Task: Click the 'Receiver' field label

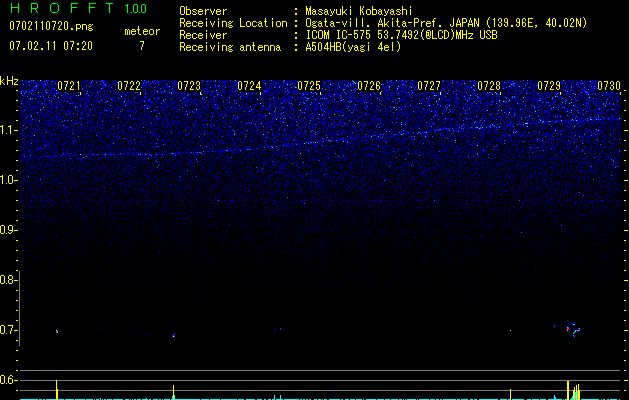Action: pos(203,35)
